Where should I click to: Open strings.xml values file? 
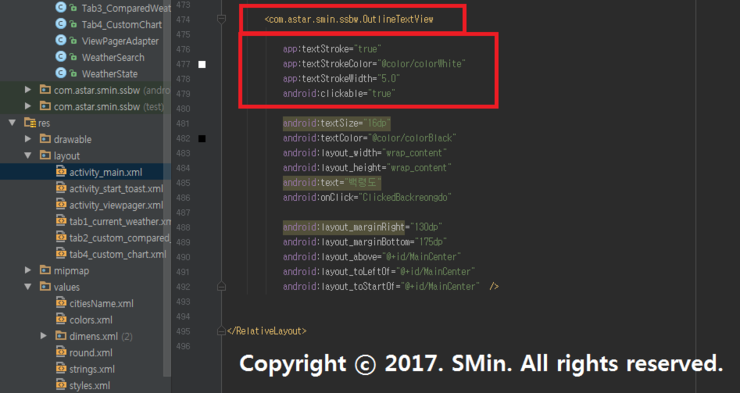(x=92, y=369)
